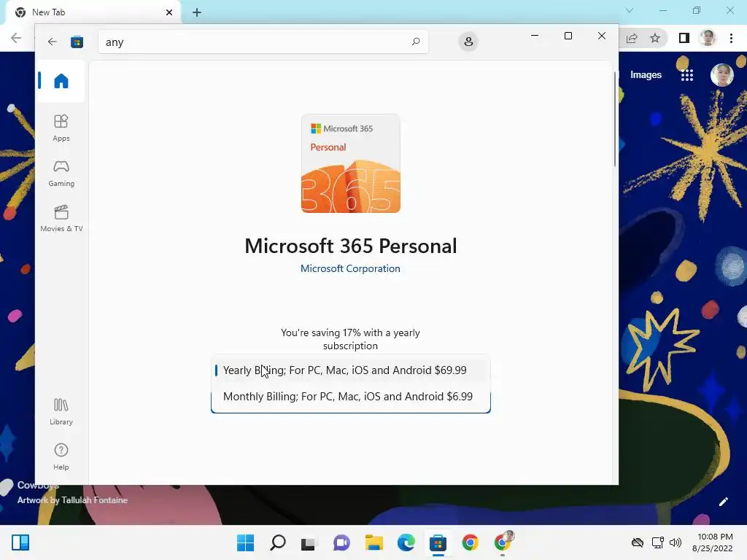This screenshot has width=747, height=560.
Task: Maximize the Microsoft Store window
Action: [568, 36]
